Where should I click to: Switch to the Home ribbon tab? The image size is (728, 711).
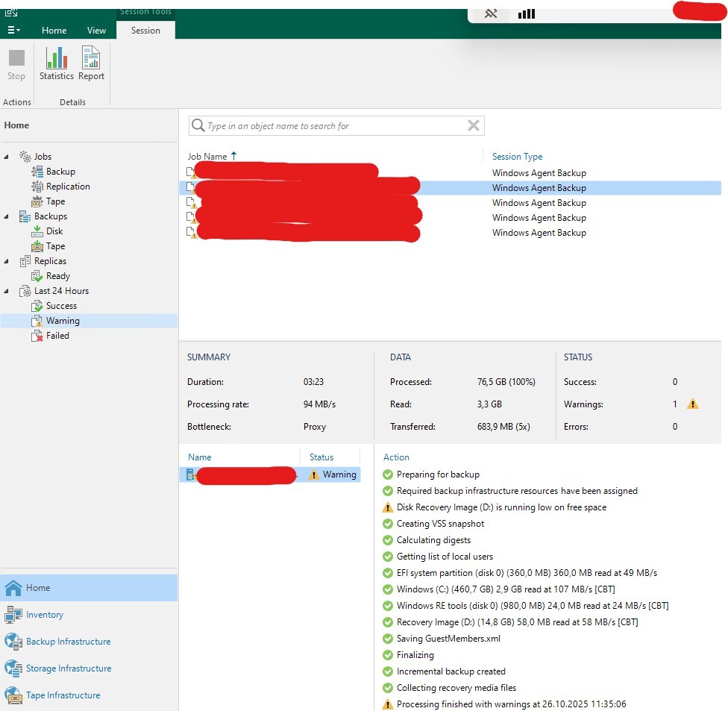pos(54,31)
